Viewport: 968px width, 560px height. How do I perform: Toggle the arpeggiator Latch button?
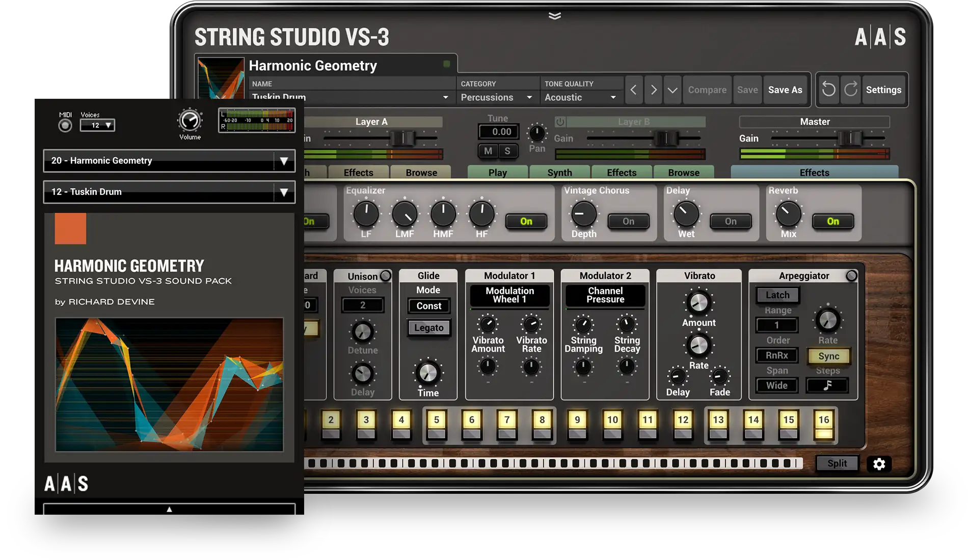click(x=777, y=295)
